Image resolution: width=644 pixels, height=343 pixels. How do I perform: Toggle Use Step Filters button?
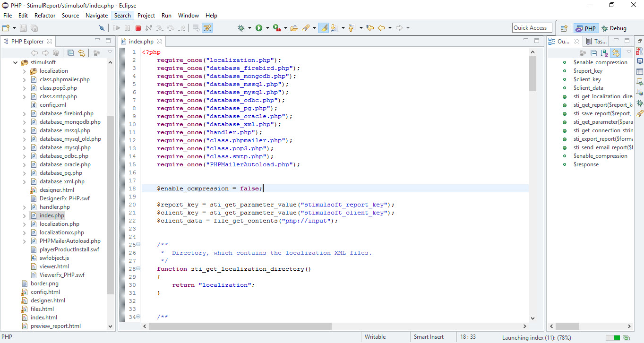tap(207, 28)
